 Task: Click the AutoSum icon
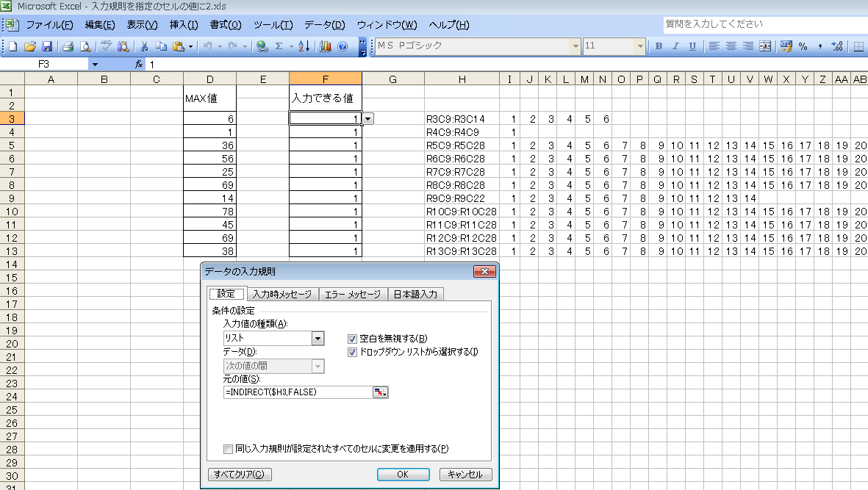[280, 47]
